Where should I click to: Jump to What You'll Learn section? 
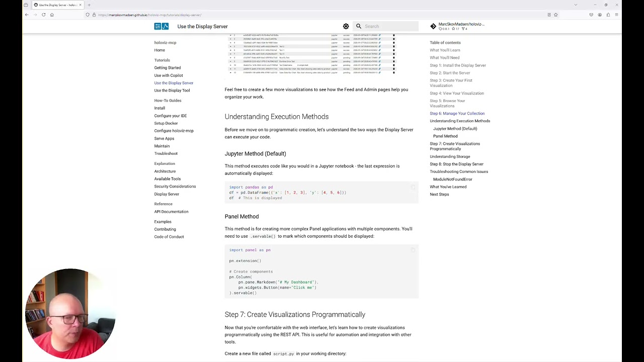(445, 50)
